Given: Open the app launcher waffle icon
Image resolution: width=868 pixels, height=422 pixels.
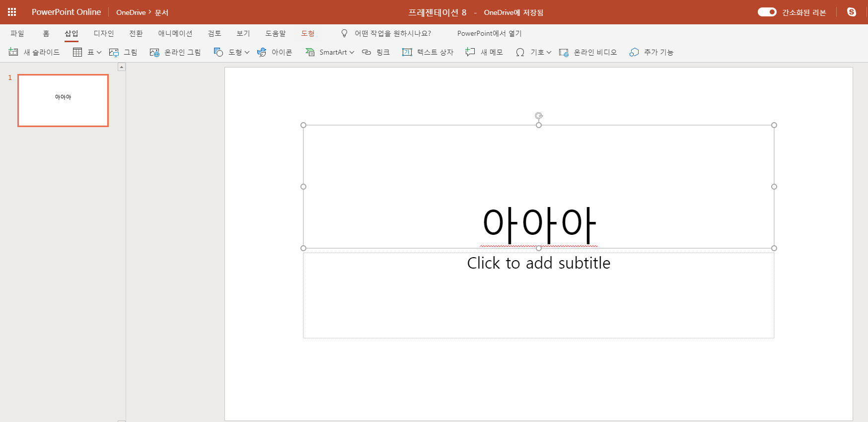Looking at the screenshot, I should pyautogui.click(x=12, y=12).
